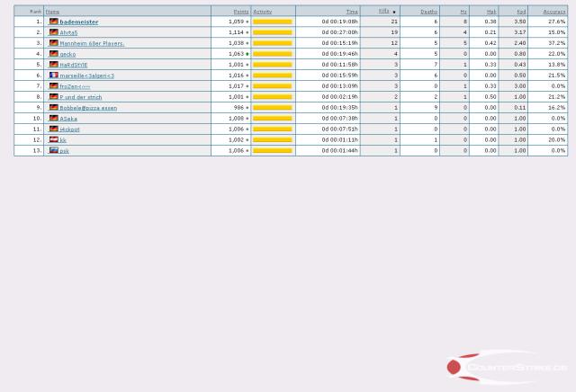Sort table by Time column header
This screenshot has width=576, height=392.
tap(352, 12)
